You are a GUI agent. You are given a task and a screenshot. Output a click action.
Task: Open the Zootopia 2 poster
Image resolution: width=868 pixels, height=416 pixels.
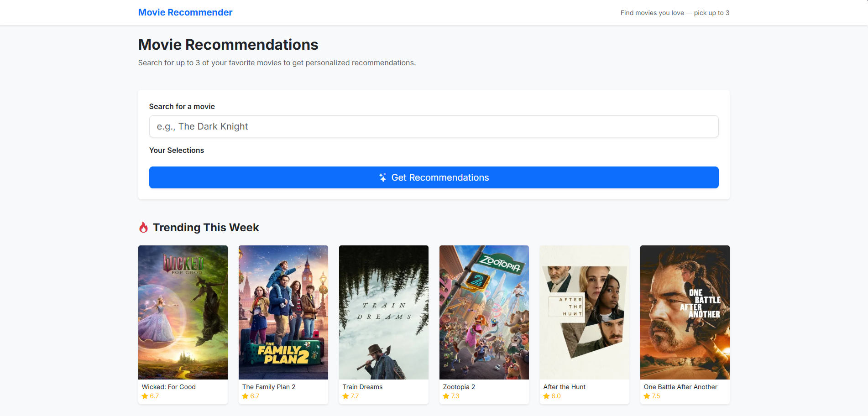click(x=484, y=312)
